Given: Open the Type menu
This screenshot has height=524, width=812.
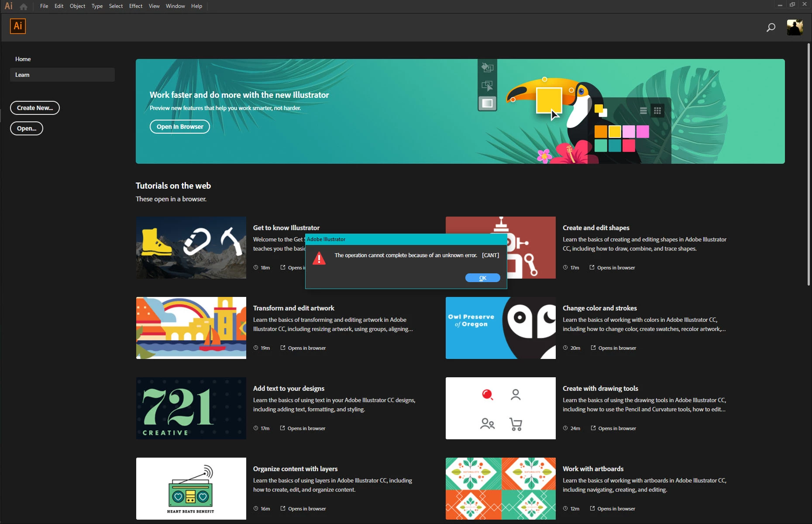Looking at the screenshot, I should coord(97,6).
